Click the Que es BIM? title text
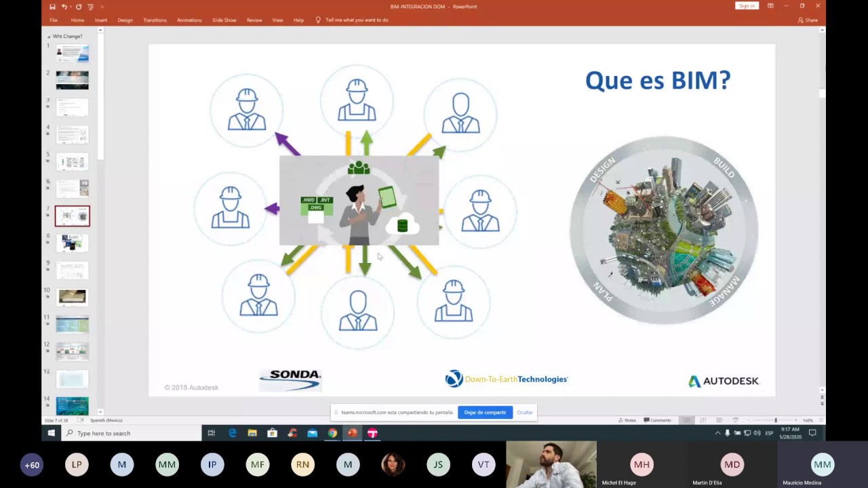The width and height of the screenshot is (868, 488). tap(658, 81)
